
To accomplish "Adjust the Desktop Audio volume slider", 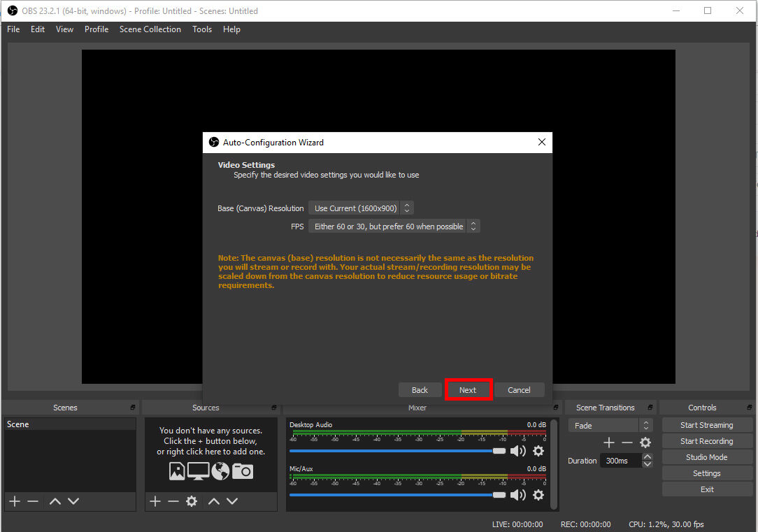I will pos(499,451).
